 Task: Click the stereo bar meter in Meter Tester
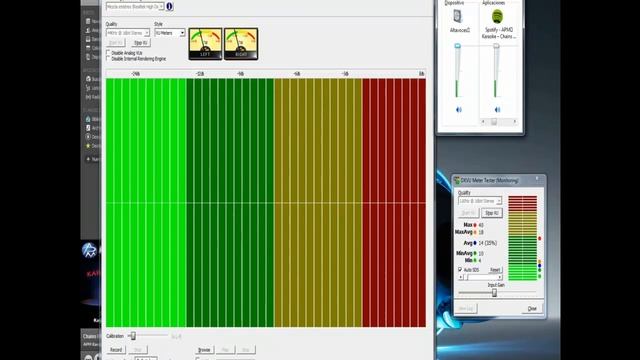[522, 238]
